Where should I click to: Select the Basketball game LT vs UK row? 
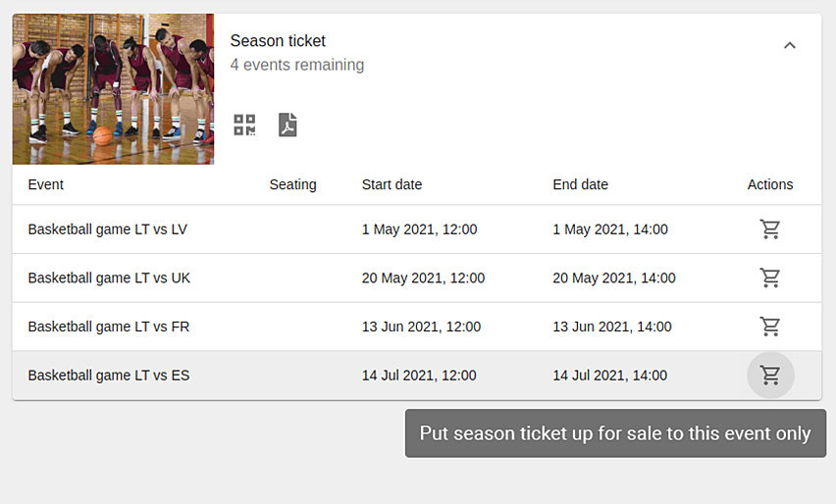coord(109,277)
